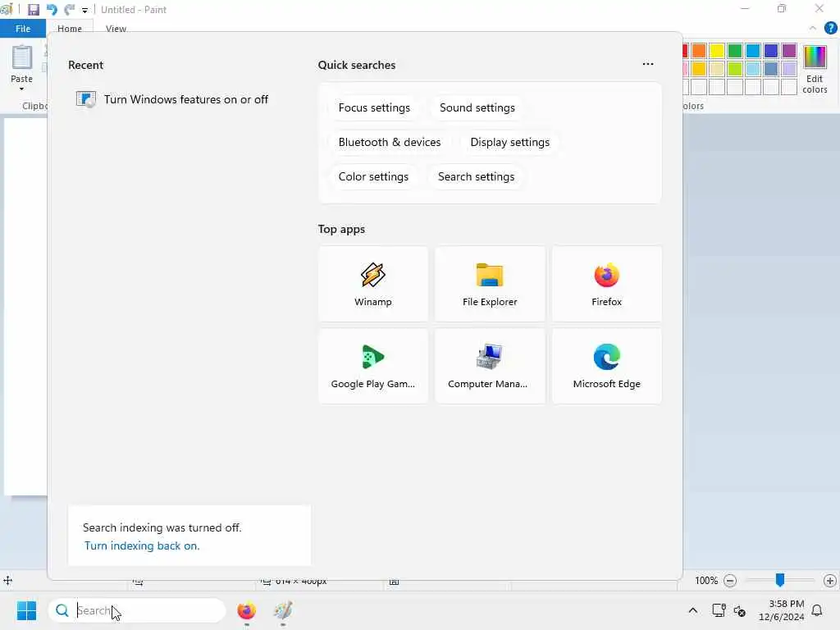Image resolution: width=840 pixels, height=630 pixels.
Task: Click the taskbar Search input field
Action: [137, 610]
